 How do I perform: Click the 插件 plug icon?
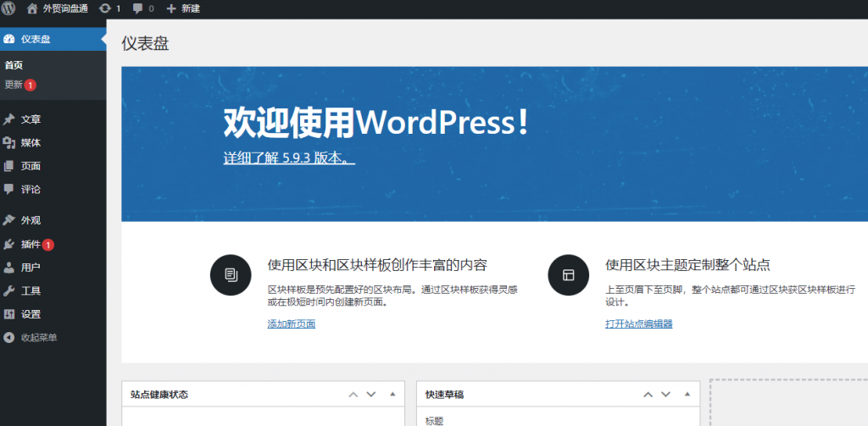pyautogui.click(x=8, y=244)
